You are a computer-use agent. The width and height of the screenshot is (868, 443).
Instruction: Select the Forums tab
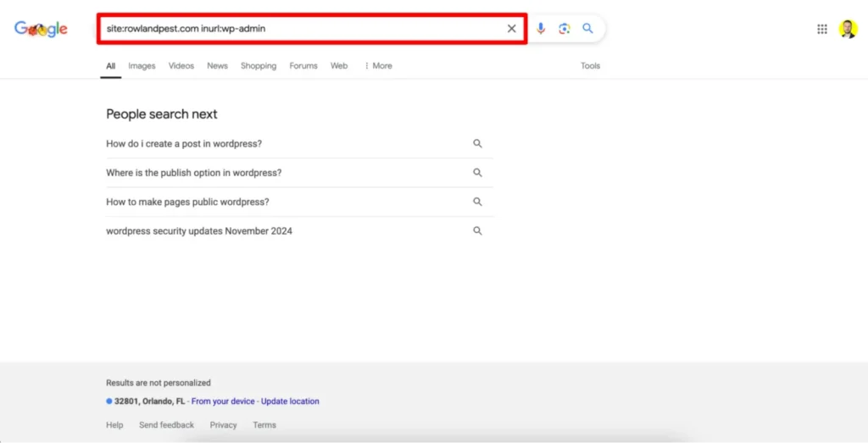pos(303,66)
